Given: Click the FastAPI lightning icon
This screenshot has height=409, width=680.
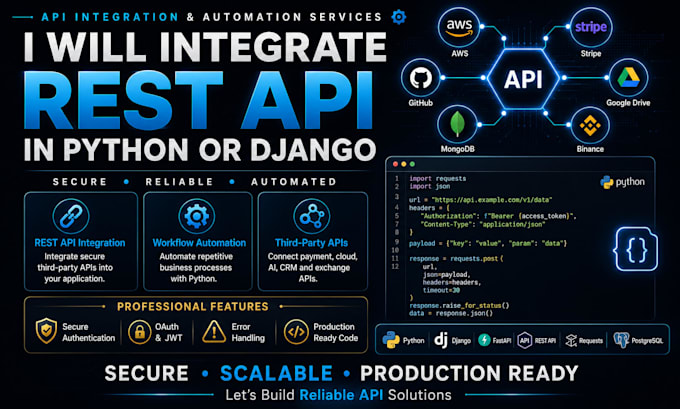Looking at the screenshot, I should [484, 340].
